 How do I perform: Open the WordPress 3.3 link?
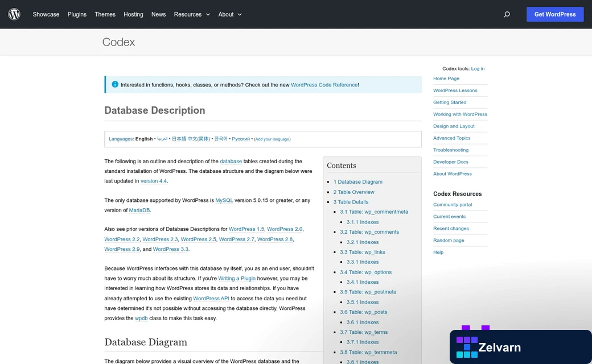[171, 249]
